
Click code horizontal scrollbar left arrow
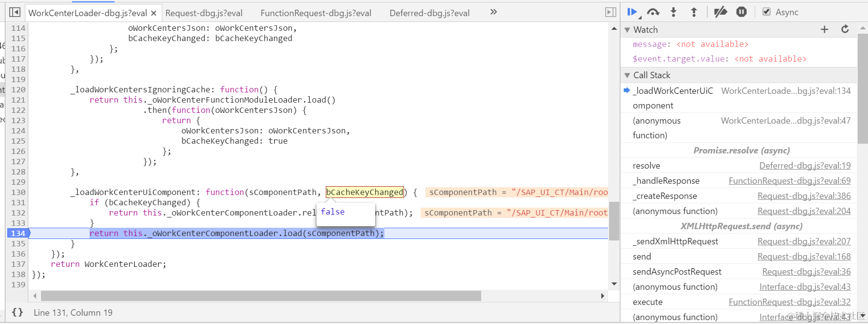35,296
